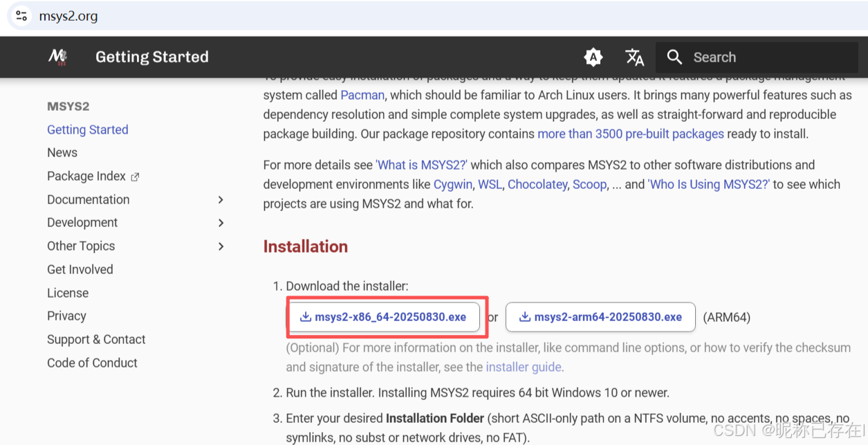Click the external link icon beside Package Index
The width and height of the screenshot is (868, 445).
coord(135,176)
